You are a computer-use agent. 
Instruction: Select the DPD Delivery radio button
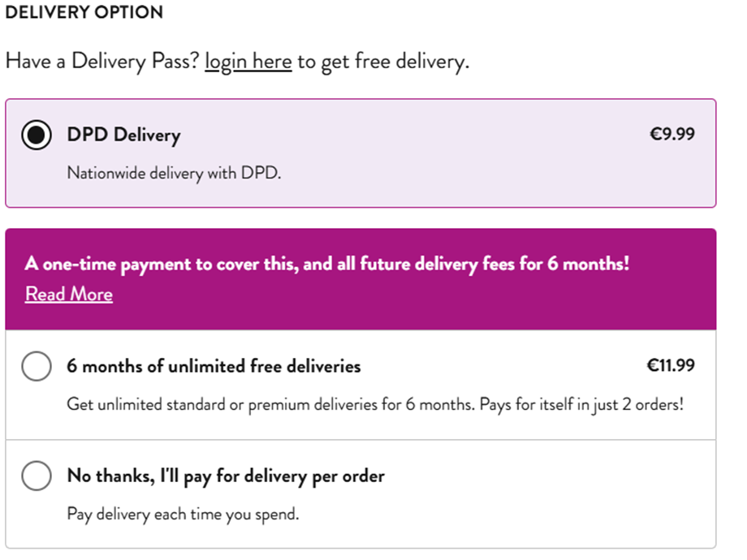[37, 135]
